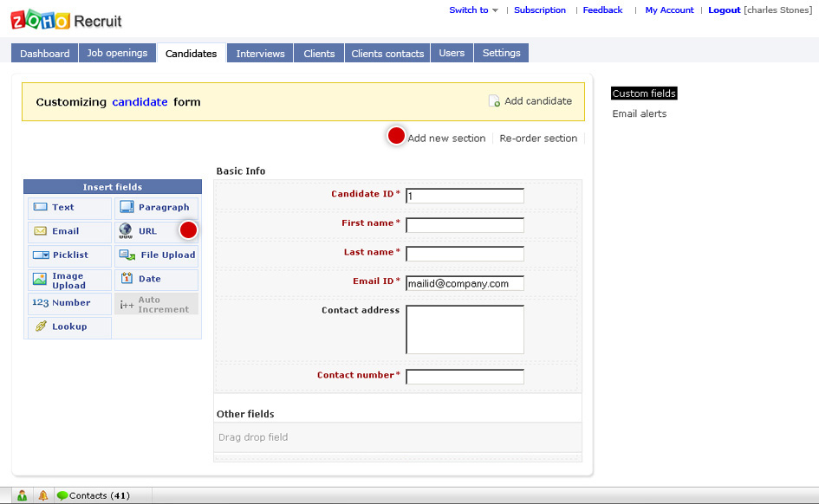Click the Drag drop field area
819x504 pixels.
(398, 437)
